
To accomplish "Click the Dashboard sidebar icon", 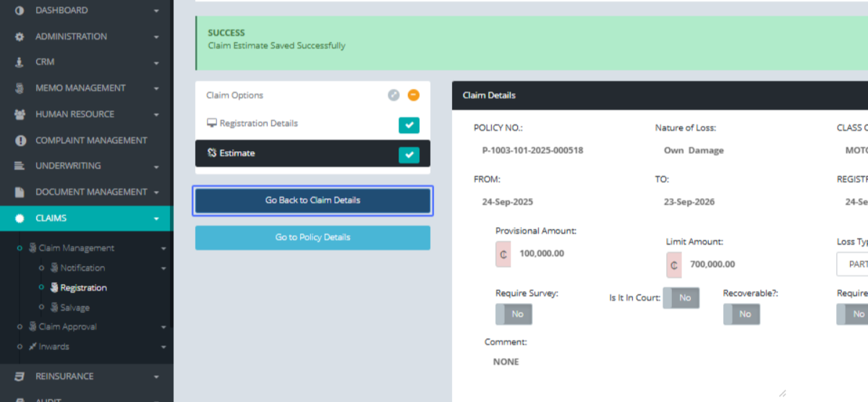I will click(20, 11).
